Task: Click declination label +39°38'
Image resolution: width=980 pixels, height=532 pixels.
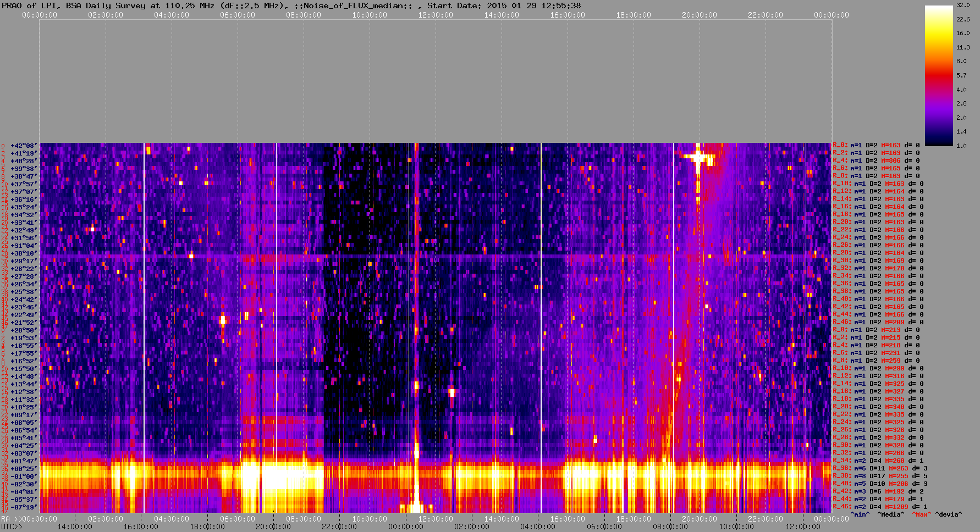Action: (23, 169)
